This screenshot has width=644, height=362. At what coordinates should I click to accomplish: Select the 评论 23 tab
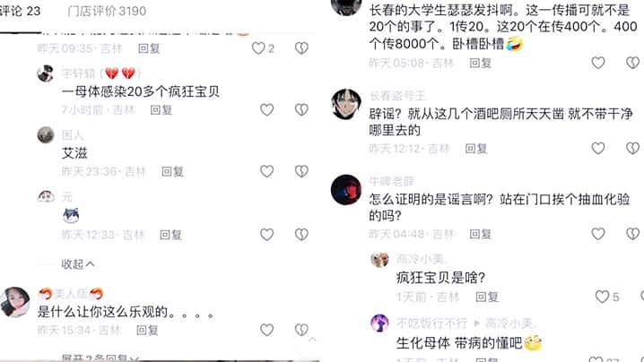20,11
